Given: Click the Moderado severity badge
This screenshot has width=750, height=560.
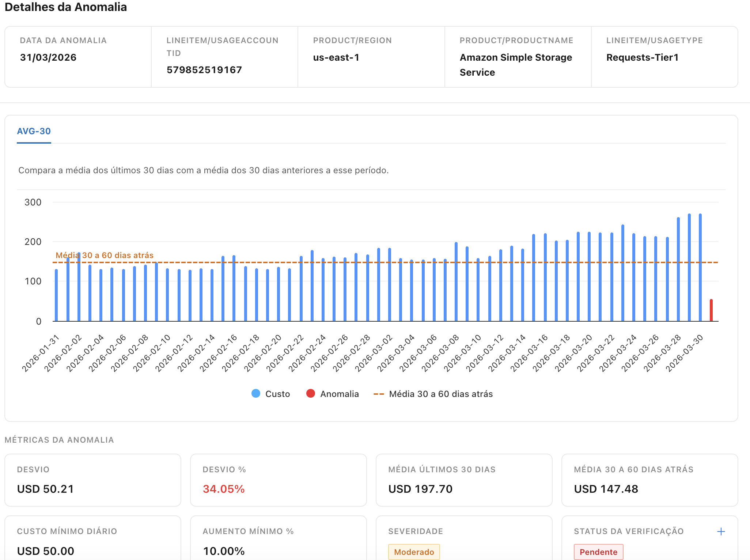Looking at the screenshot, I should pos(414,552).
